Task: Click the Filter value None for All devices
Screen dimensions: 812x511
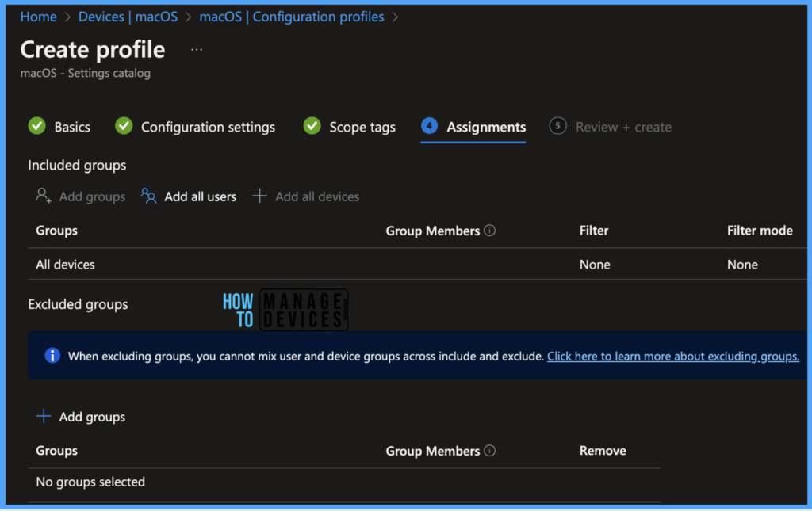Action: [x=595, y=265]
